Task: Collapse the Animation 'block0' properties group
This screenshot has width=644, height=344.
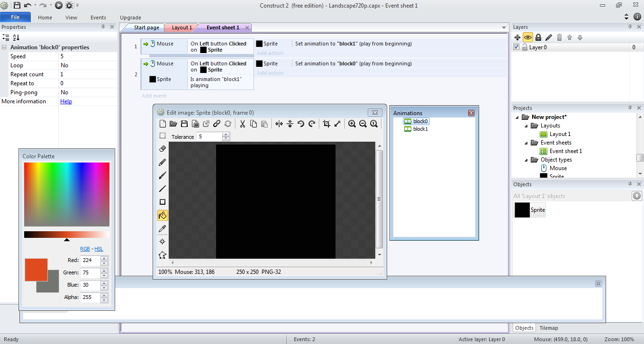Action: pyautogui.click(x=4, y=47)
